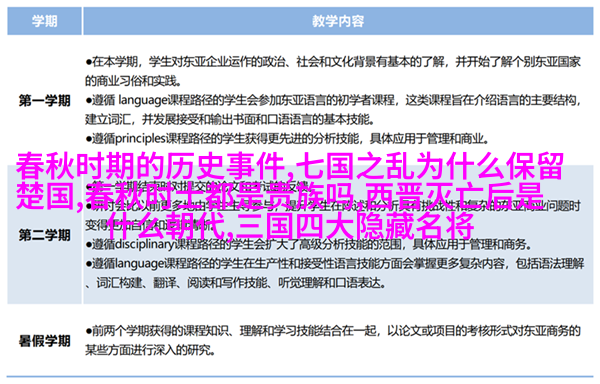Viewport: 600px width, 384px height.
Task: Click the bullet line starting 前两个学期获得的课程知识
Action: tap(333, 331)
